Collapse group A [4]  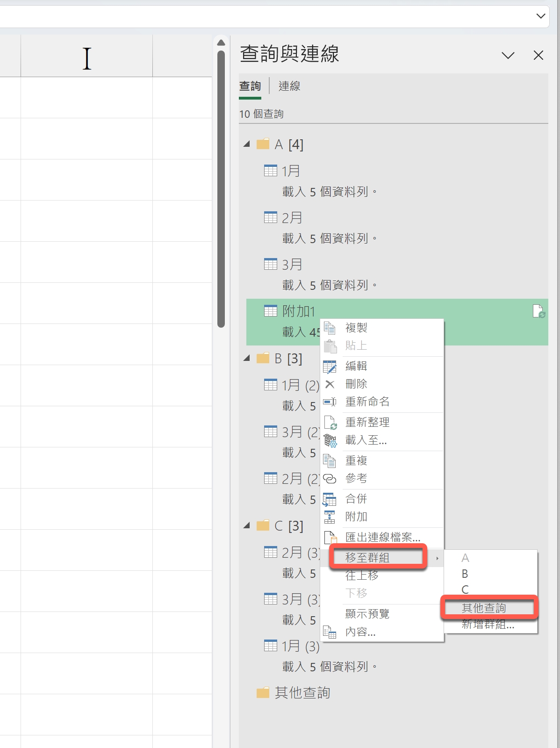click(247, 144)
